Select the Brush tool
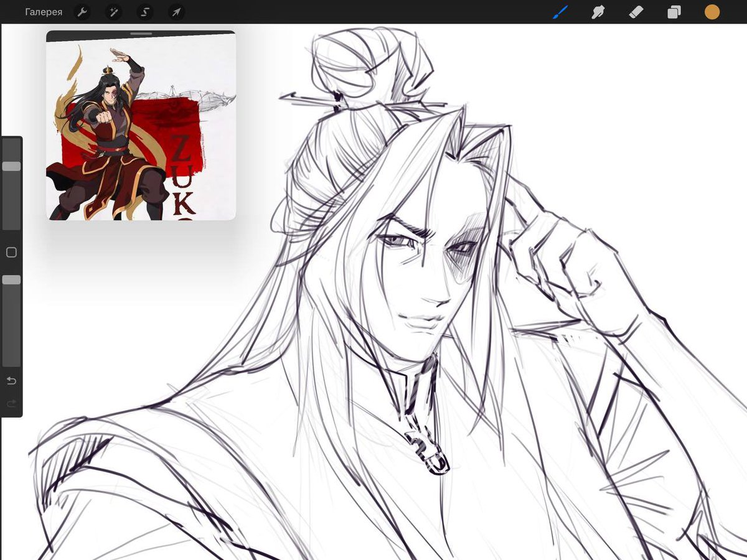 click(x=561, y=12)
